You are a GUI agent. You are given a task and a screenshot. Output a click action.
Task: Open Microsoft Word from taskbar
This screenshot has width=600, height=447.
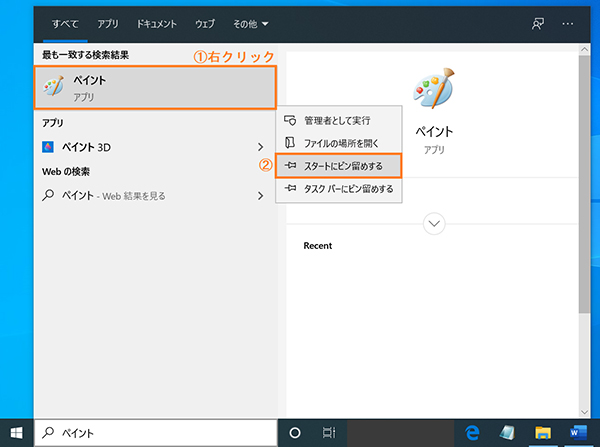point(578,433)
